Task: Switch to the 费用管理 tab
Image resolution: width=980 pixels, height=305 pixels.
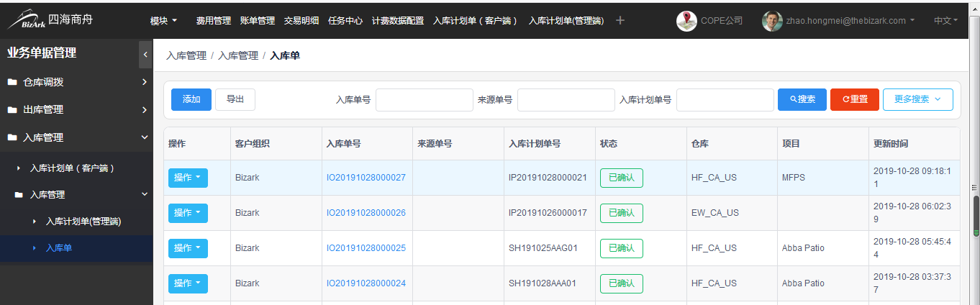Action: (214, 21)
